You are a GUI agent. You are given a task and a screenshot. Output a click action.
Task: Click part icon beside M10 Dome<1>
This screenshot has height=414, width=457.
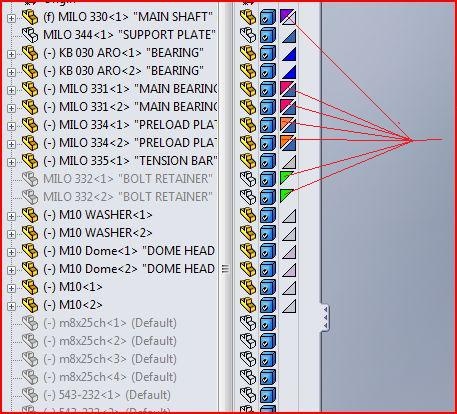[x=30, y=251]
